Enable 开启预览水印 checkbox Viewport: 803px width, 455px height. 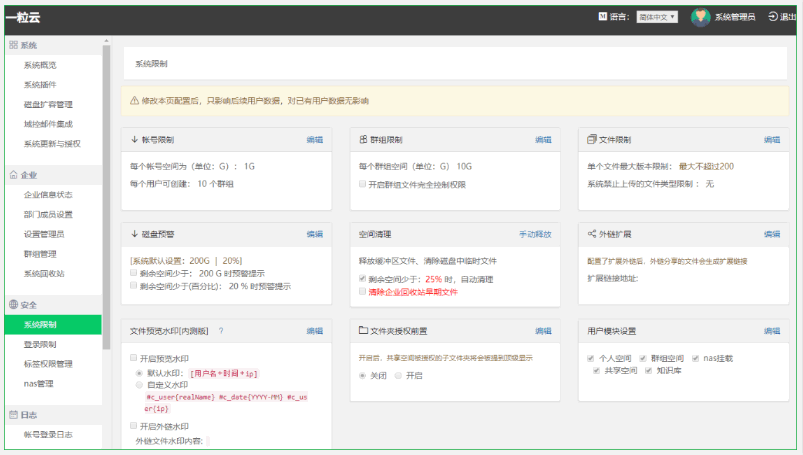point(134,358)
